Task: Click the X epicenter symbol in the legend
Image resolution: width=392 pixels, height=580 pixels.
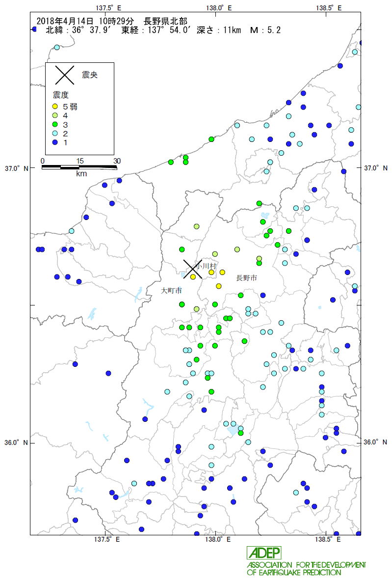Action: pyautogui.click(x=64, y=75)
